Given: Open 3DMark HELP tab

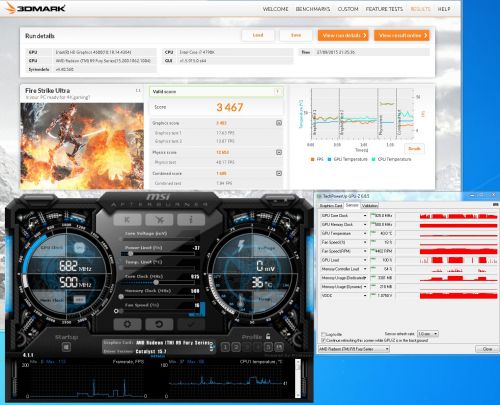Looking at the screenshot, I should 444,9.
